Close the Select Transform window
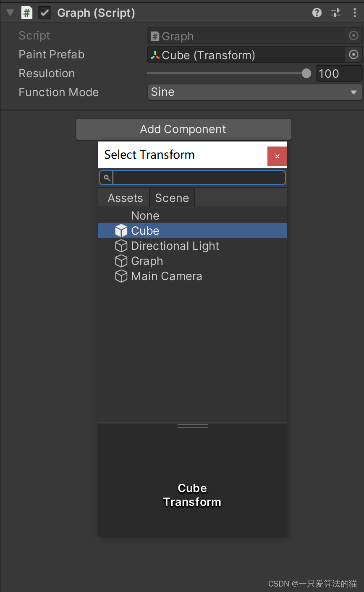Viewport: 364px width, 592px height. 277,156
